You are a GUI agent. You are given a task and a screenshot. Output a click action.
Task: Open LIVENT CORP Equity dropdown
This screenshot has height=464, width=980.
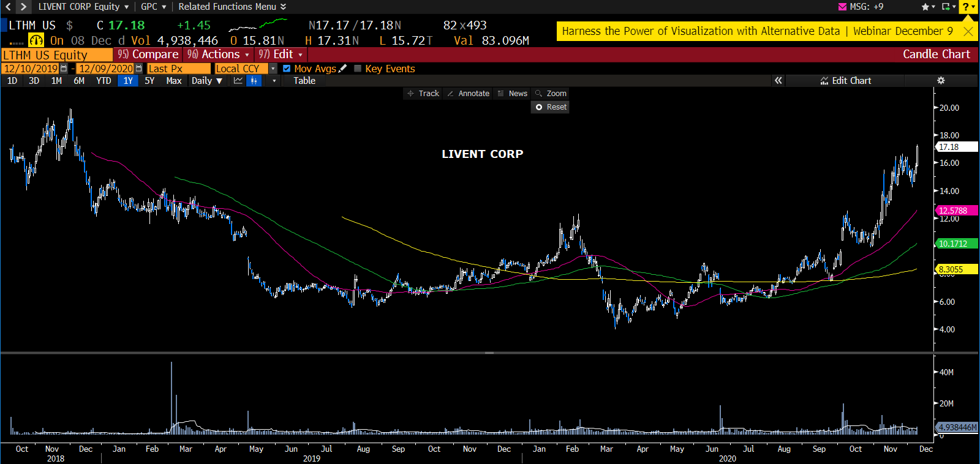[x=83, y=7]
